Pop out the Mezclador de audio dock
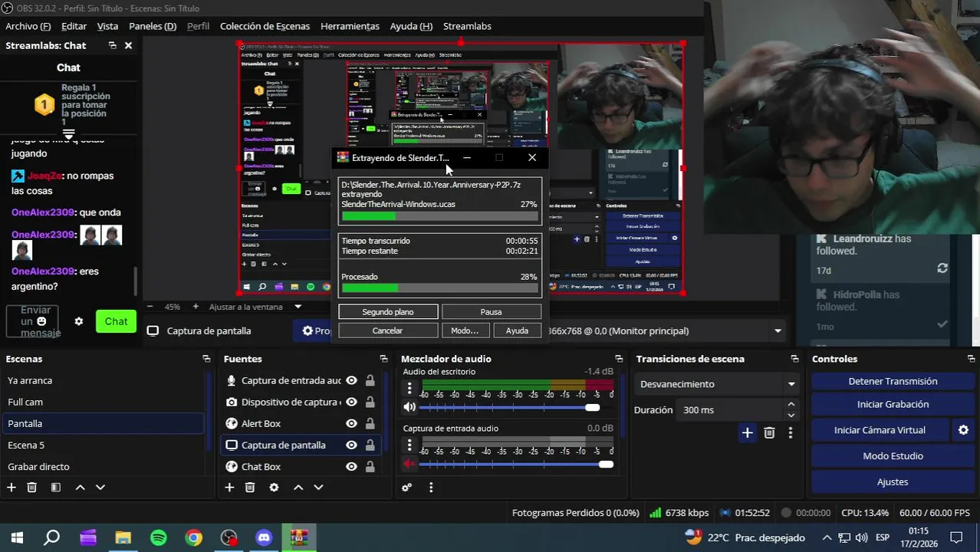The width and height of the screenshot is (980, 552). 618,359
